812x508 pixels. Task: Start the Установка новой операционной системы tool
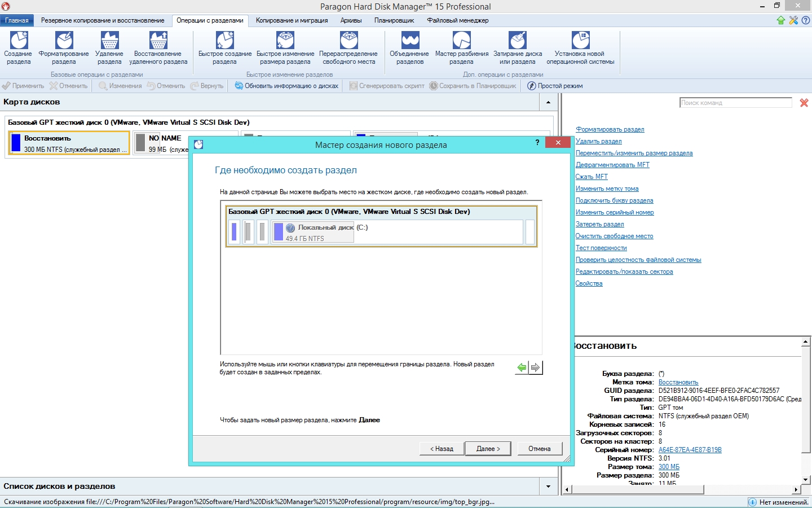tap(580, 49)
